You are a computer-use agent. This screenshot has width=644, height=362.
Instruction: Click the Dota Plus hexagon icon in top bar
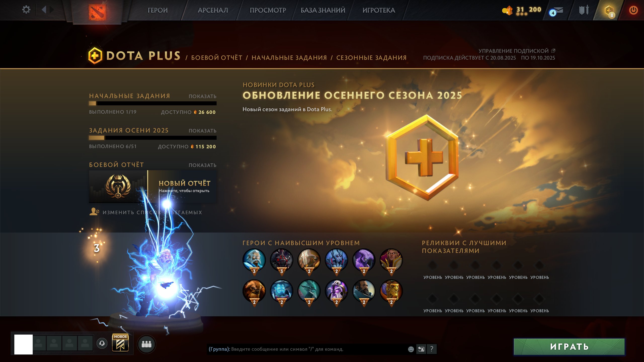(x=609, y=11)
